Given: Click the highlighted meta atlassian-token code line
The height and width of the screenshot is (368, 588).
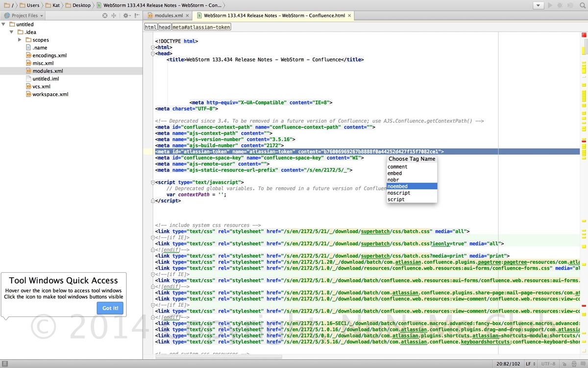Looking at the screenshot, I should click(367, 152).
